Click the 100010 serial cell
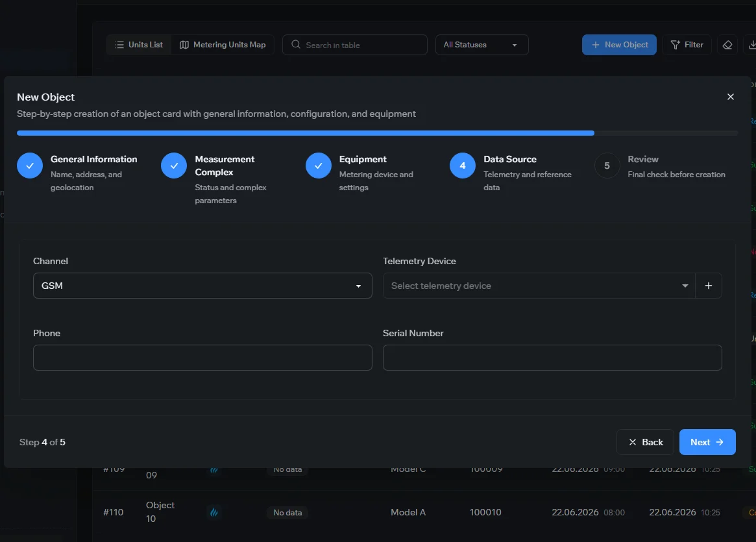 [x=485, y=512]
